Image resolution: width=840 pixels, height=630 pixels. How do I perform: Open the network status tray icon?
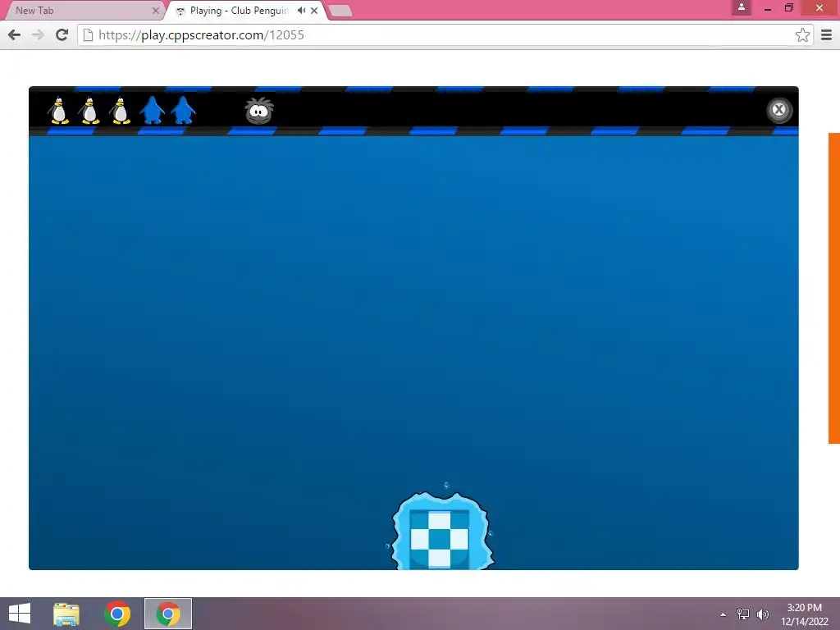click(x=743, y=614)
